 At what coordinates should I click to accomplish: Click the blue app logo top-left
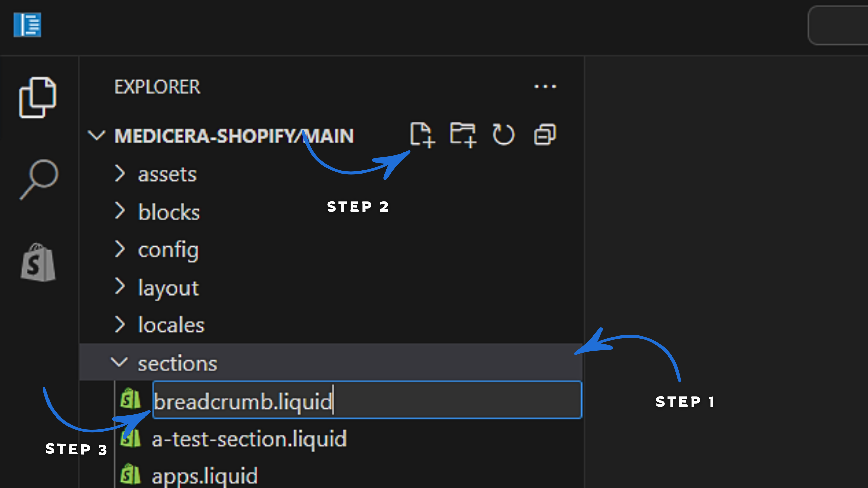click(x=27, y=25)
